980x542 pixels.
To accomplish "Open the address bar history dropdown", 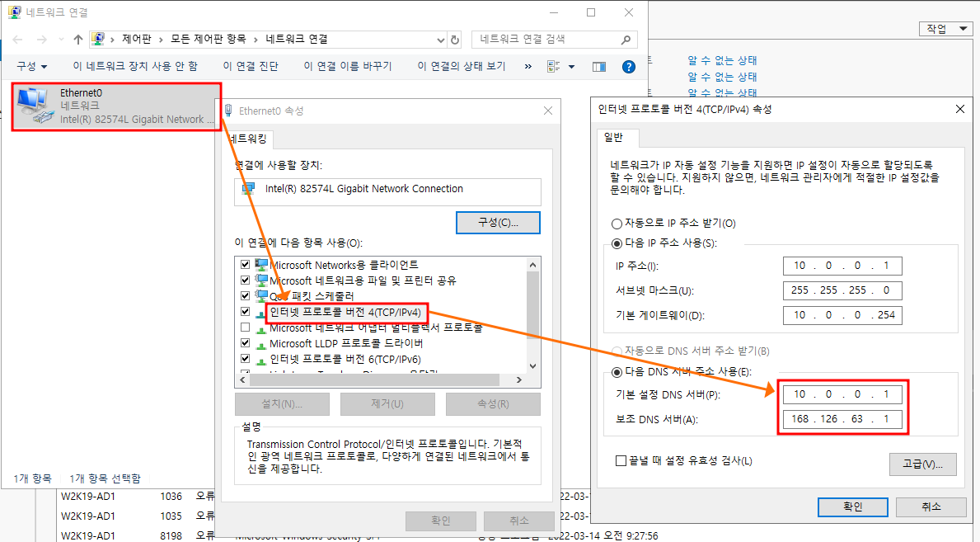I will 441,40.
